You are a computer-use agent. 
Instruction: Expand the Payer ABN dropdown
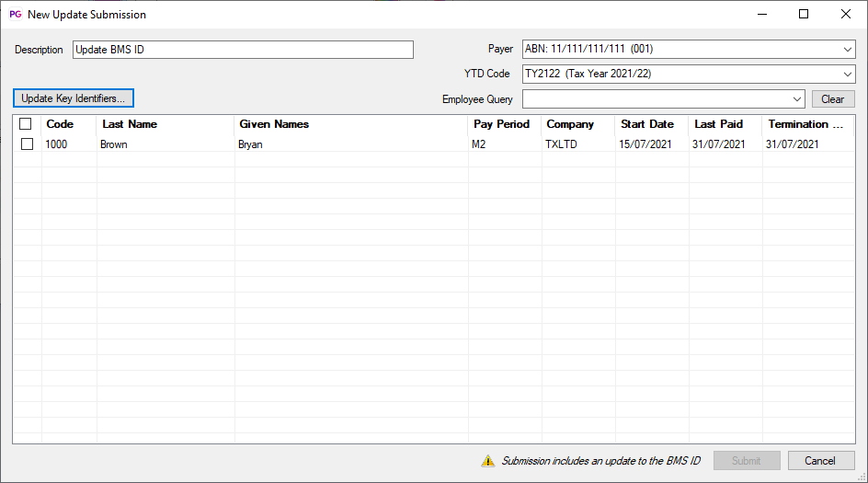(x=847, y=50)
